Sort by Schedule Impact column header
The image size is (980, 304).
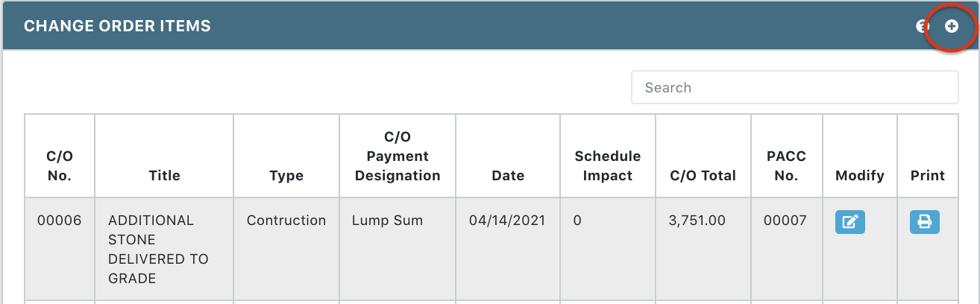[608, 166]
